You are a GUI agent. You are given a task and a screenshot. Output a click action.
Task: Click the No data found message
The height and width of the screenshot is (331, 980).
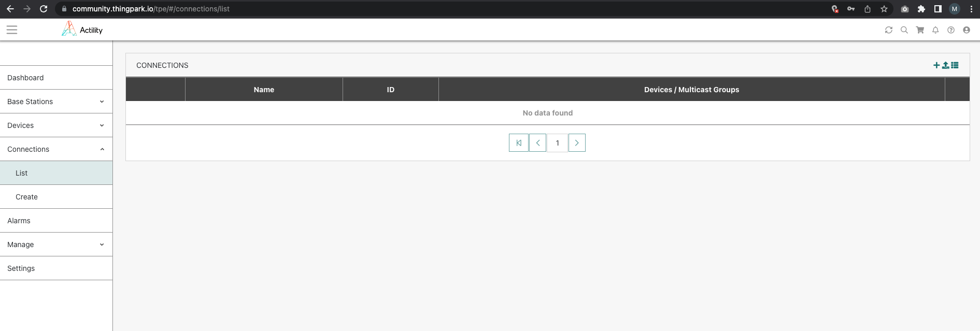(x=548, y=113)
